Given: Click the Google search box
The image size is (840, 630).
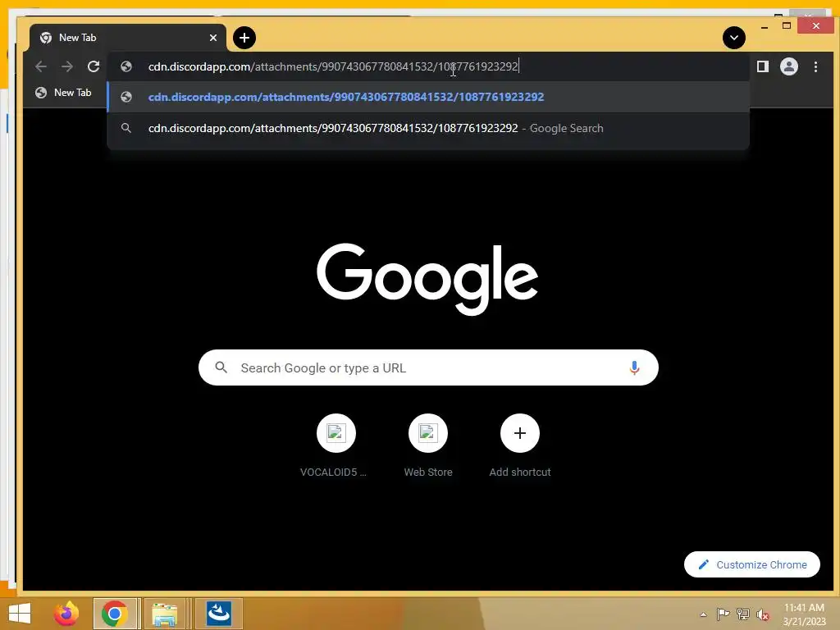Looking at the screenshot, I should (428, 367).
